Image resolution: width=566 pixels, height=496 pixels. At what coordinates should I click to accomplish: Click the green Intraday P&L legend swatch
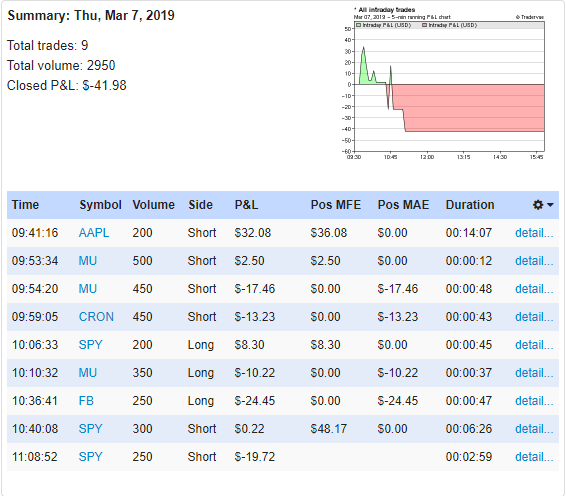(359, 25)
